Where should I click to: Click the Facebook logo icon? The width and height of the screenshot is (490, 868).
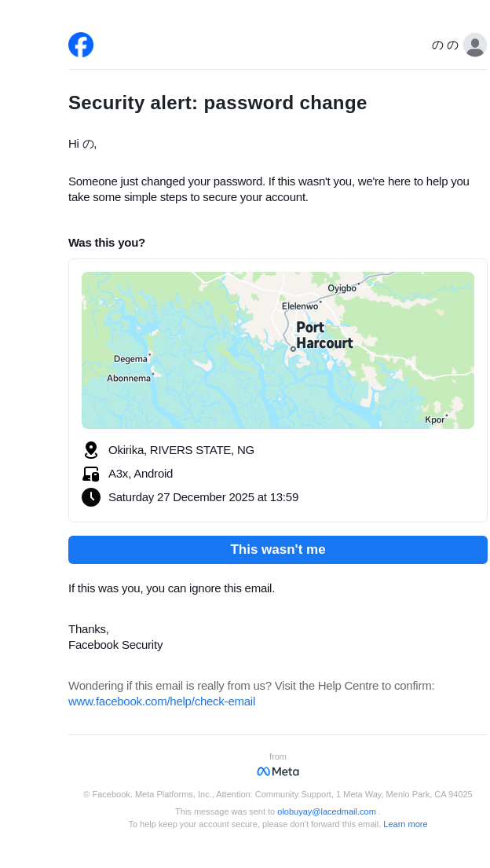tap(81, 45)
